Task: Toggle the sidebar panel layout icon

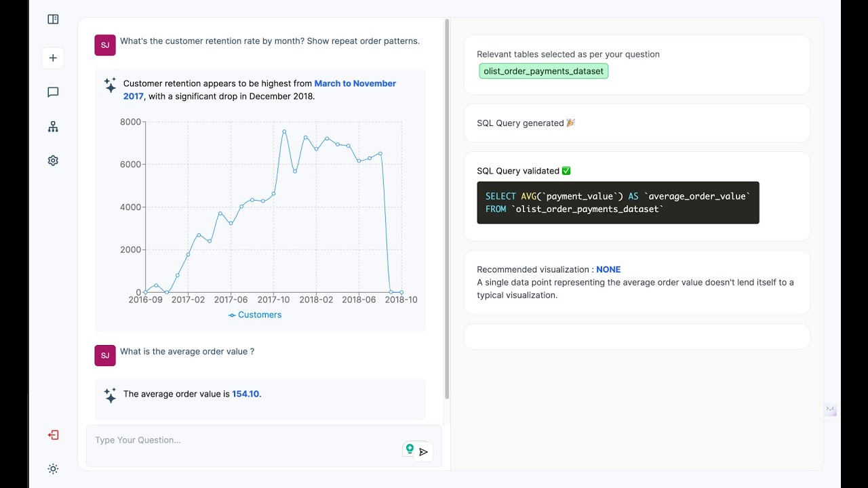Action: [53, 20]
